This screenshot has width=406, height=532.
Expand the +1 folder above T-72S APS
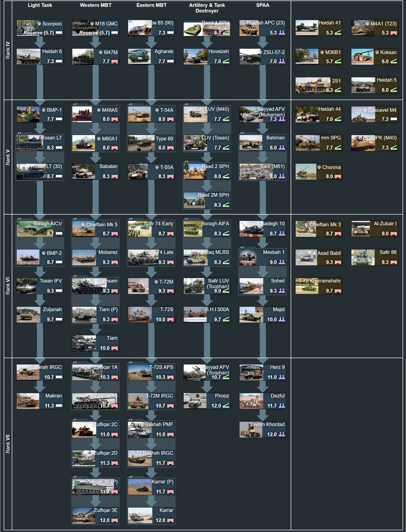[x=136, y=362]
